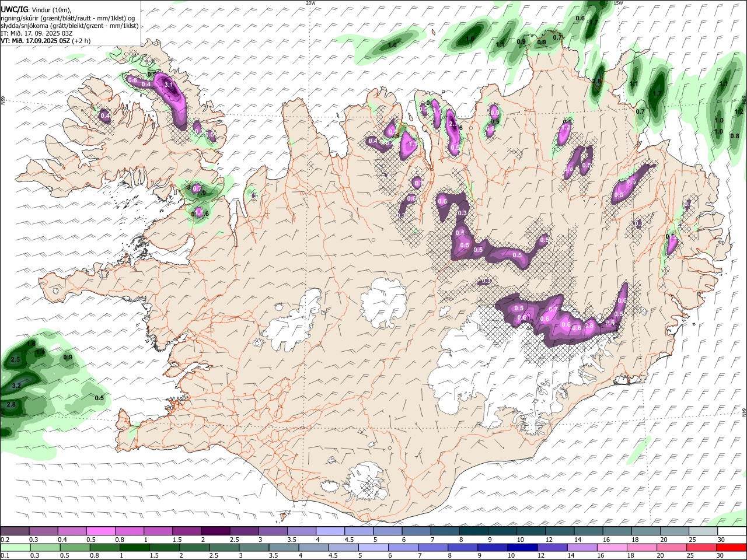The height and width of the screenshot is (560, 747).
Task: Click the violet 12–14 swatch, lower legend
Action: 551,547
